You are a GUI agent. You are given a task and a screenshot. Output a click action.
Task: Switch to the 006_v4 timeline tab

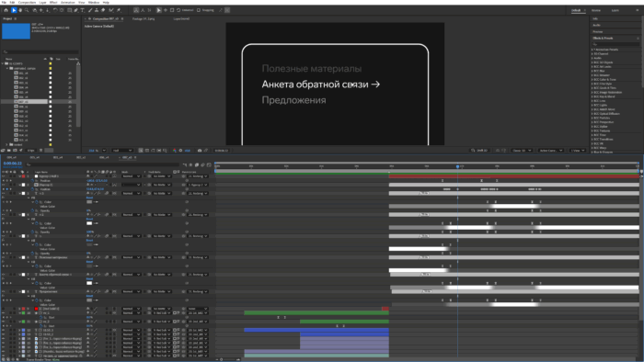(x=104, y=157)
